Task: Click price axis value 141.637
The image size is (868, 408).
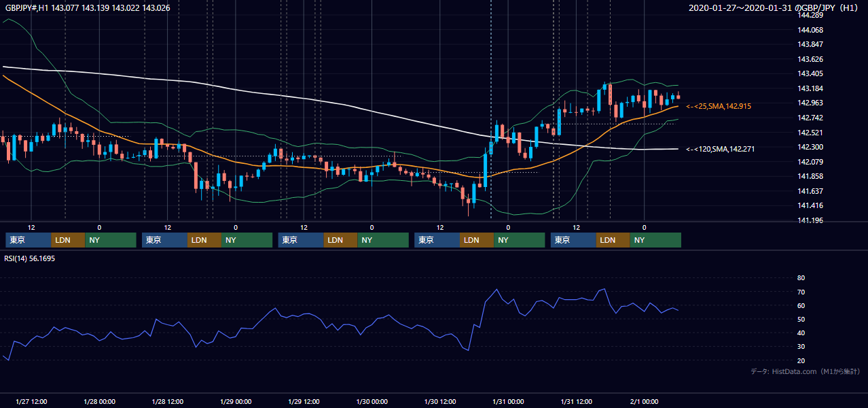Action: (810, 191)
